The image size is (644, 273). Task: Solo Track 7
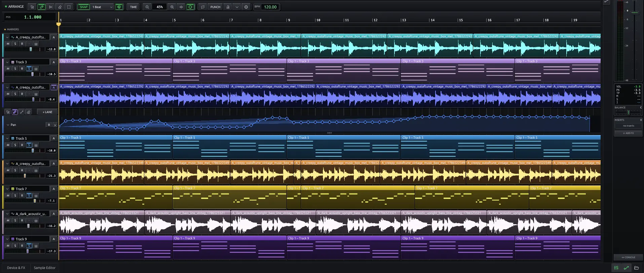pyautogui.click(x=15, y=196)
